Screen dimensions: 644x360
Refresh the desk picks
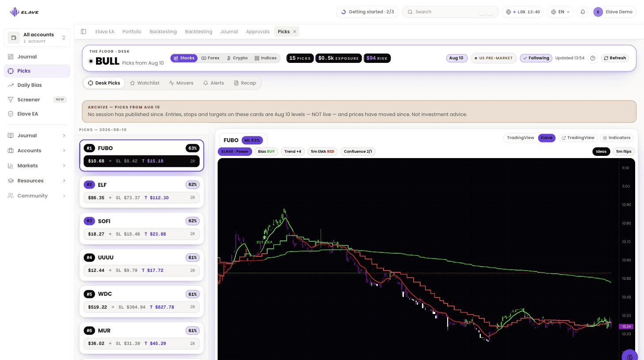coord(615,58)
